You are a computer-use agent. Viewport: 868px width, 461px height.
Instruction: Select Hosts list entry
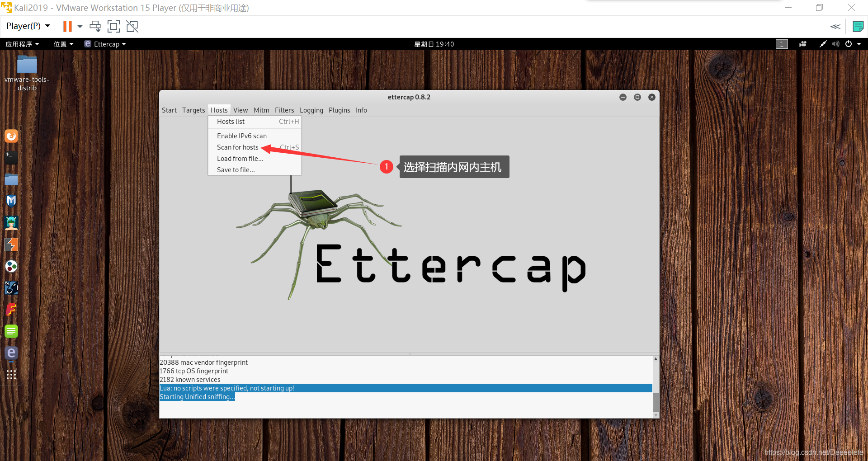click(255, 122)
